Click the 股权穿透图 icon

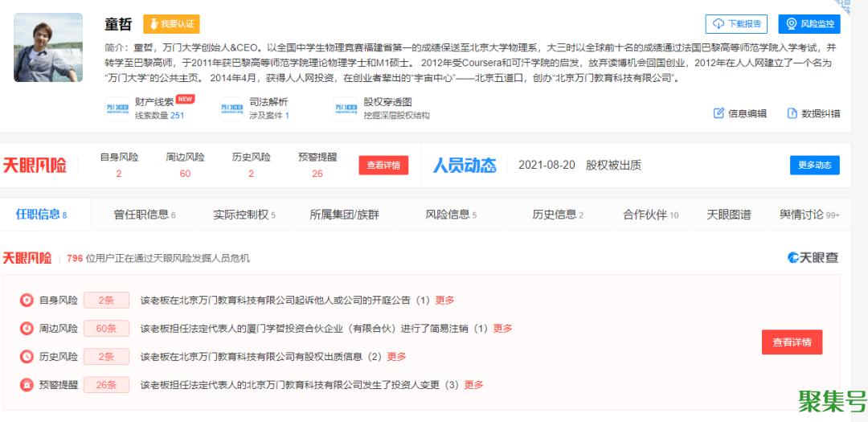[x=346, y=109]
